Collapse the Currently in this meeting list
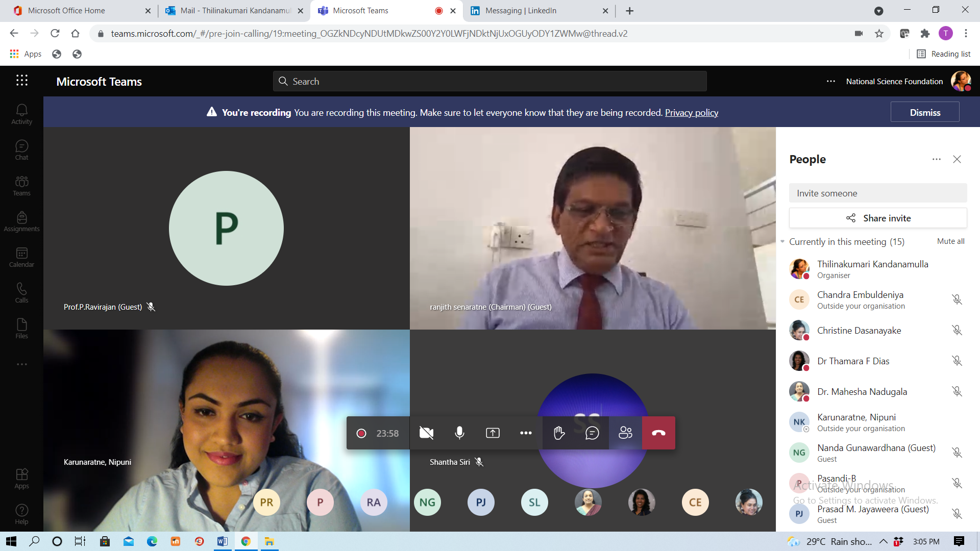The width and height of the screenshot is (980, 551). click(782, 241)
